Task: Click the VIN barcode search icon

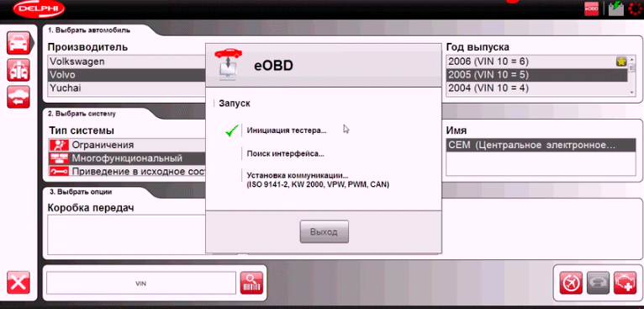Action: coord(251,283)
